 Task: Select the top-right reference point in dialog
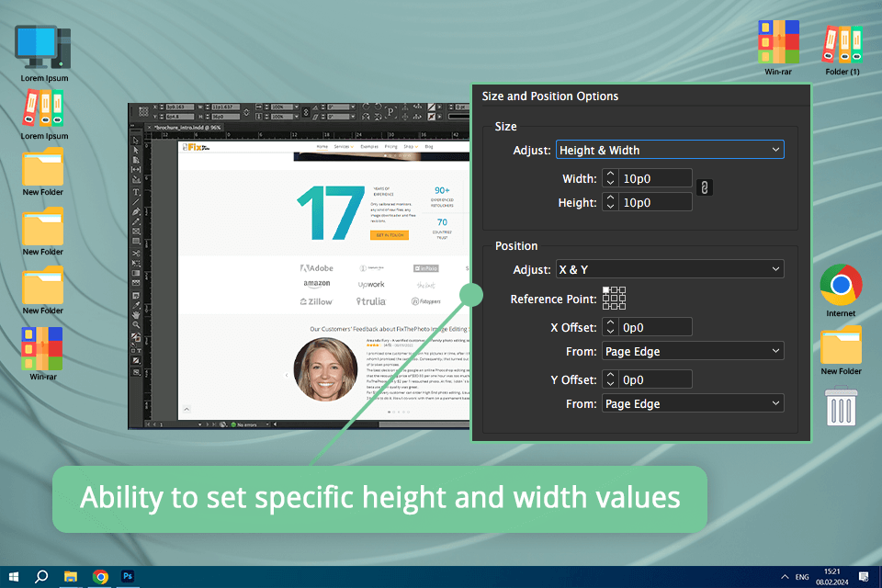click(622, 290)
